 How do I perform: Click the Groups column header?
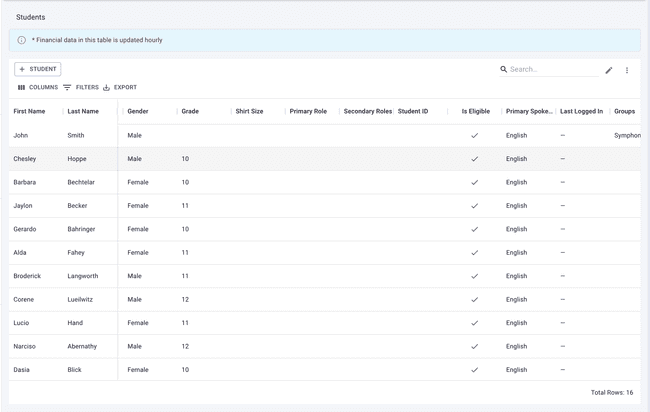coord(624,111)
